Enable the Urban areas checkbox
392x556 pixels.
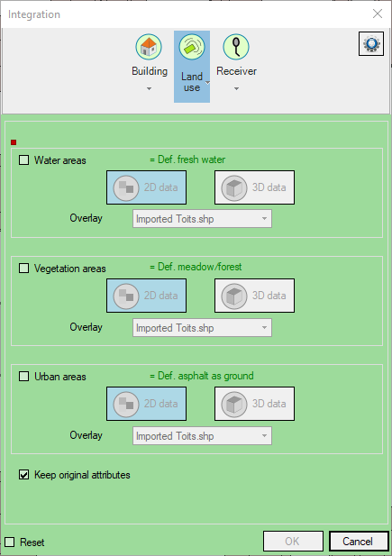[23, 376]
